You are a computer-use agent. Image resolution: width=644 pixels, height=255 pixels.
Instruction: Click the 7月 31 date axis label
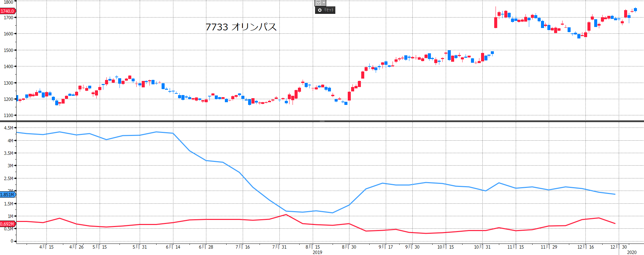pyautogui.click(x=279, y=247)
